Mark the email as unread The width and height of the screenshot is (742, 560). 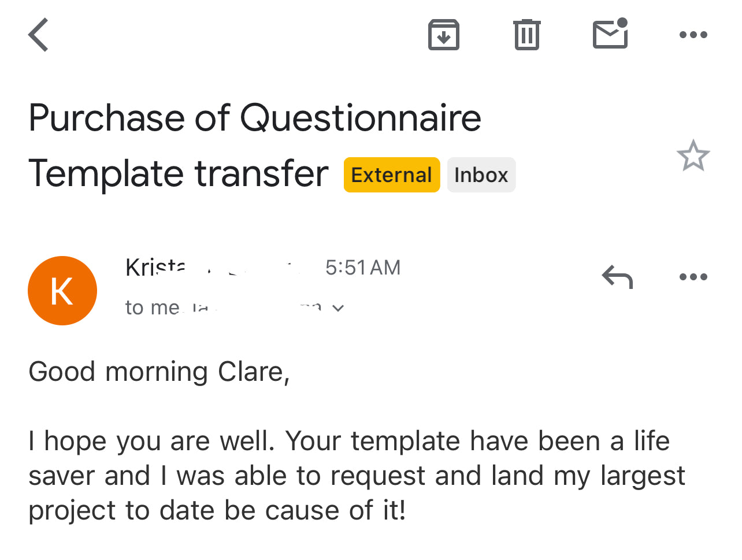click(611, 34)
